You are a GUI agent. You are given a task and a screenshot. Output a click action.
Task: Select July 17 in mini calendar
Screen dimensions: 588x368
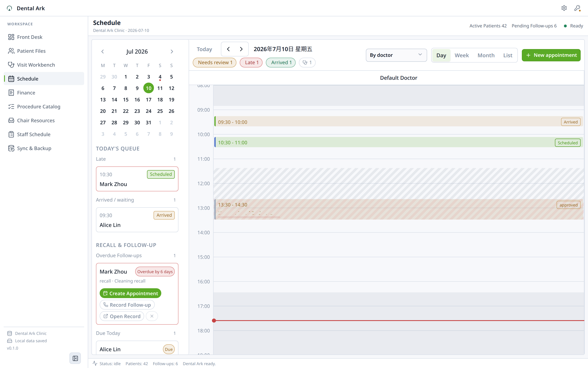[x=148, y=100]
